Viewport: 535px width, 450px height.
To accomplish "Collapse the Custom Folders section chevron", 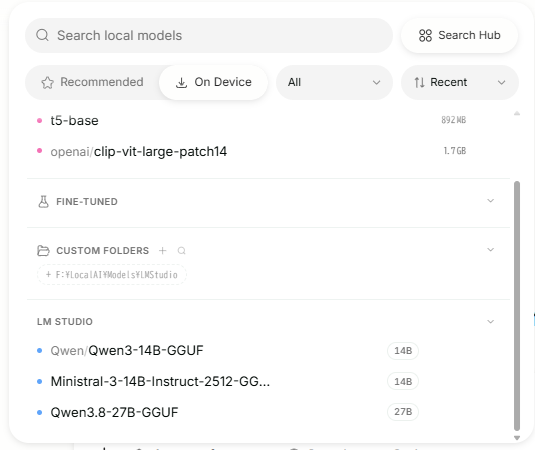I will pos(490,250).
